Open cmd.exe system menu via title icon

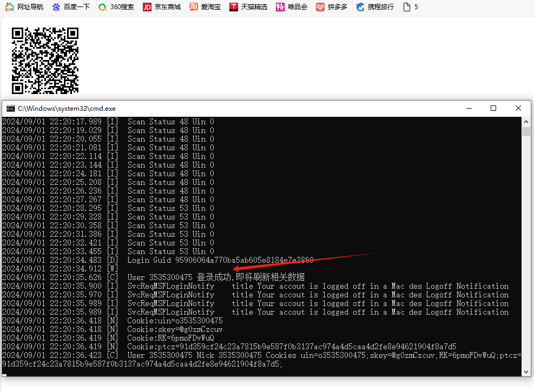click(10, 109)
